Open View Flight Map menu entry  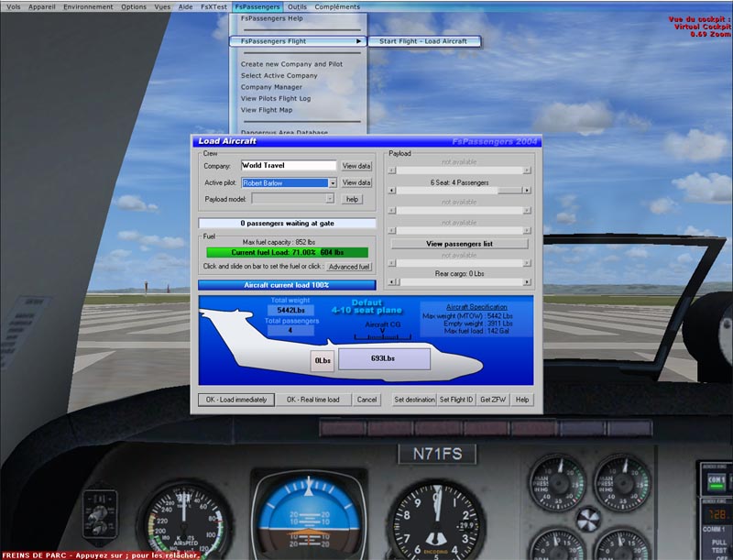[x=267, y=110]
